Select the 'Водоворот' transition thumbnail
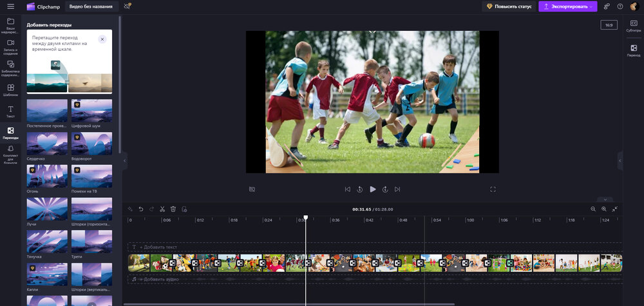 click(x=91, y=144)
